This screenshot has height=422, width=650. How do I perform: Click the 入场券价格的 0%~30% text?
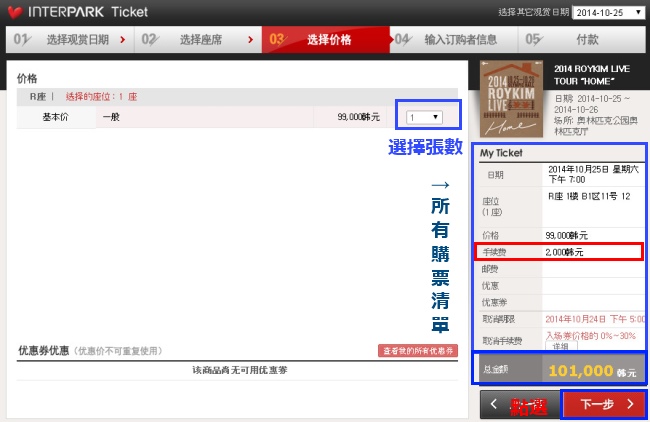[590, 336]
